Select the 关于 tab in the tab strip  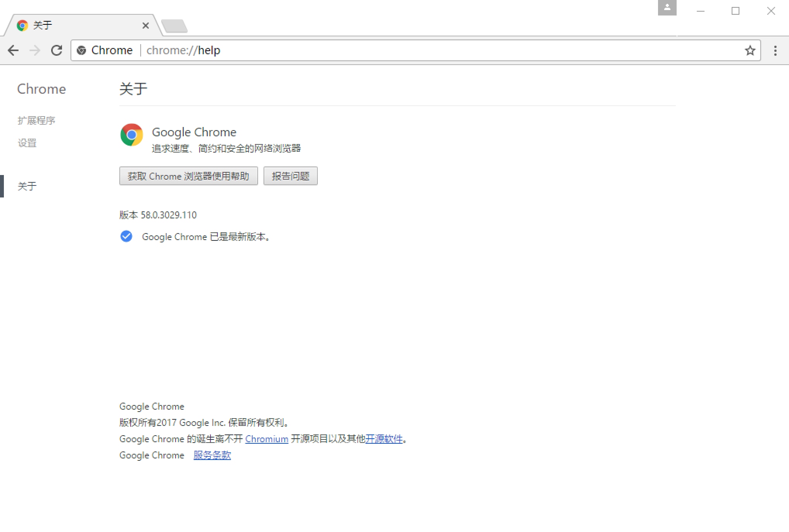(83, 26)
